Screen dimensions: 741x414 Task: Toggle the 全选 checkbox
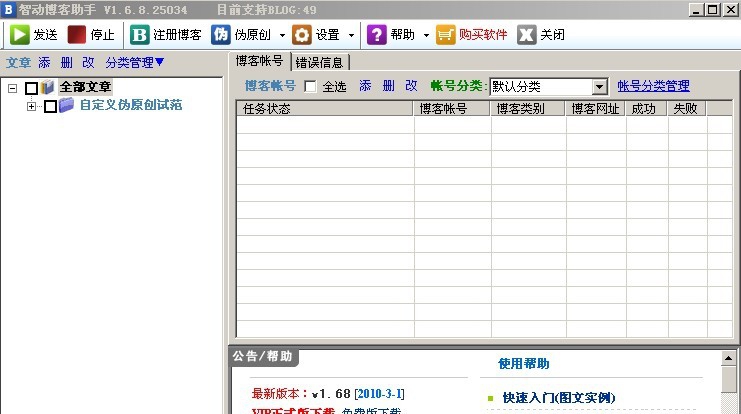click(x=310, y=86)
